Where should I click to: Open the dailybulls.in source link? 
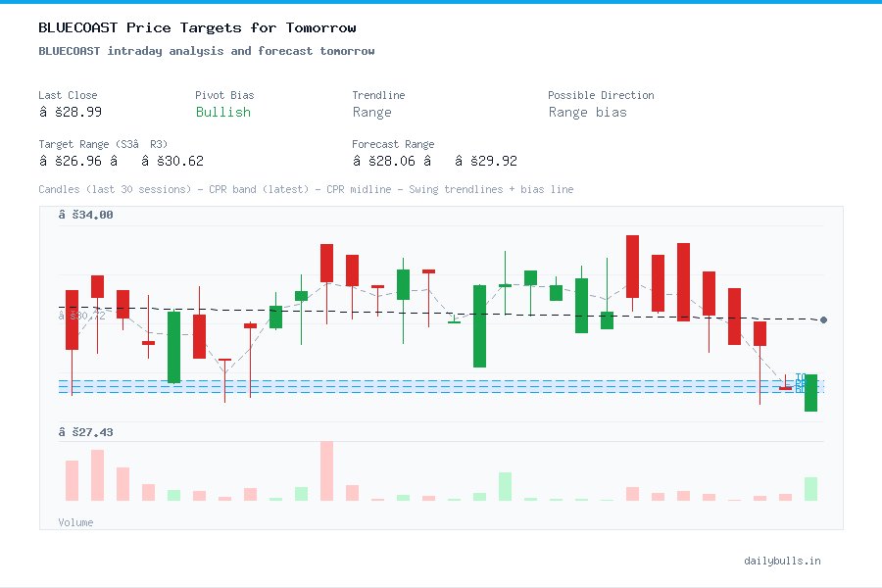(782, 561)
